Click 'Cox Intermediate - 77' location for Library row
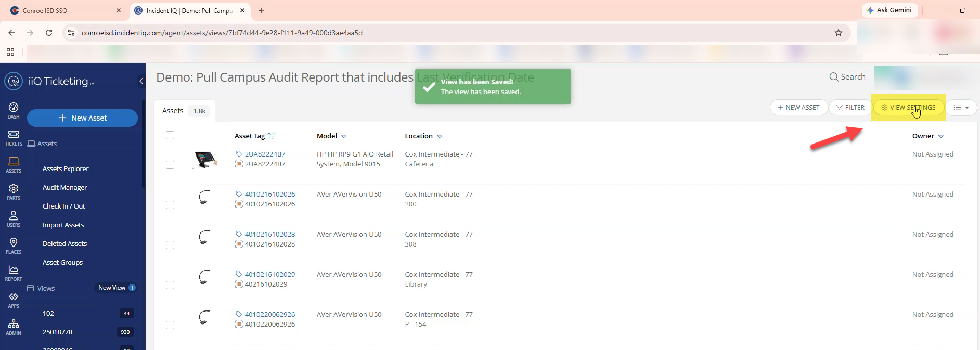Viewport: 980px width, 350px height. tap(439, 275)
